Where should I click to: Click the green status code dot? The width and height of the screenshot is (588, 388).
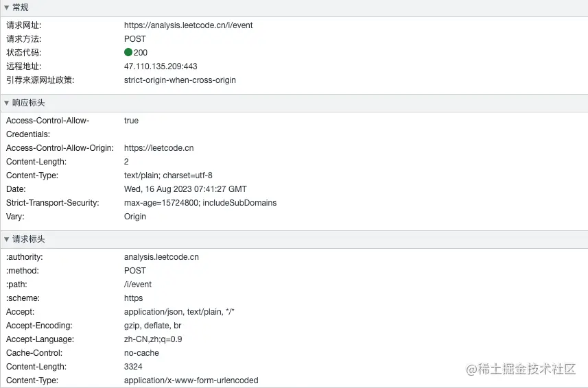coord(128,52)
